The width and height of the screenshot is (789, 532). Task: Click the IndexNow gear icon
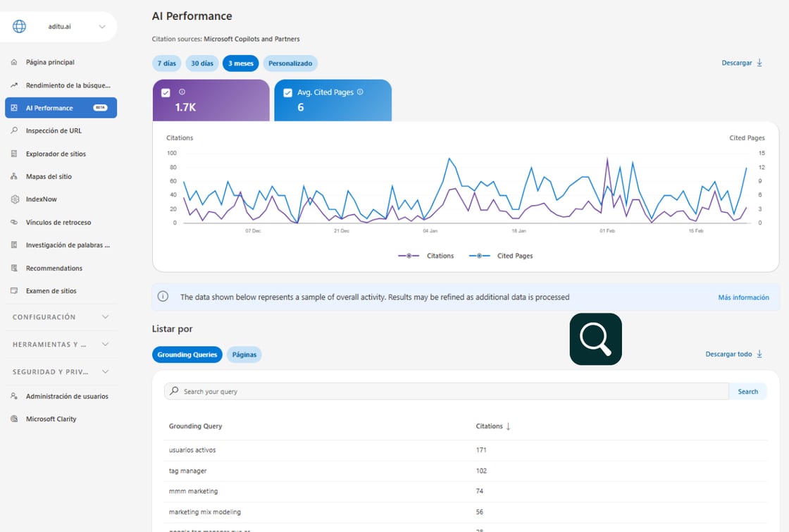point(14,199)
